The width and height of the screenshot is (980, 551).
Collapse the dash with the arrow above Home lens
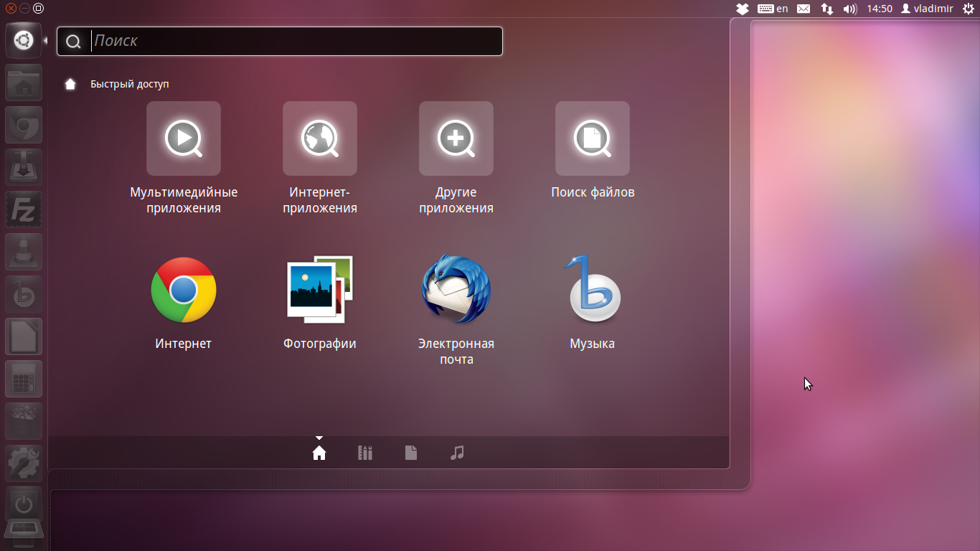(x=319, y=436)
